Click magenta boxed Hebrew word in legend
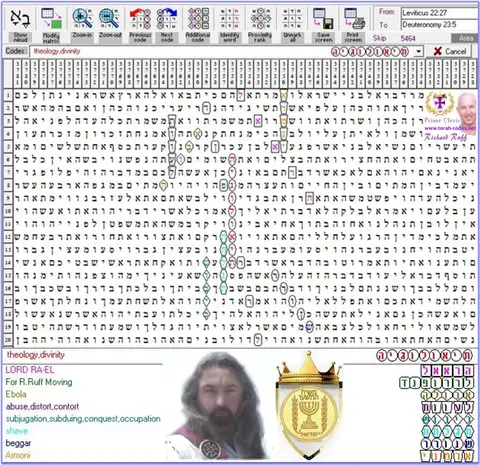This screenshot has height=465, width=480. (x=447, y=370)
